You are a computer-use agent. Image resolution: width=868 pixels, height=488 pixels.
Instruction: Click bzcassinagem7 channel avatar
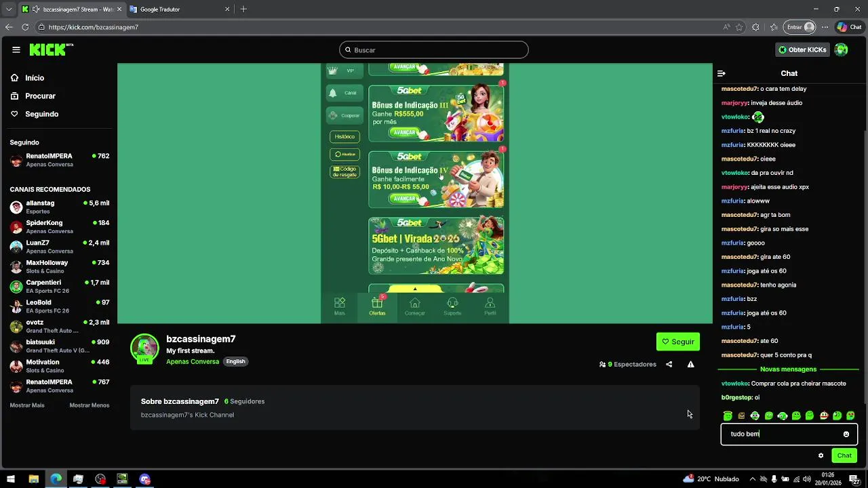[x=144, y=348]
